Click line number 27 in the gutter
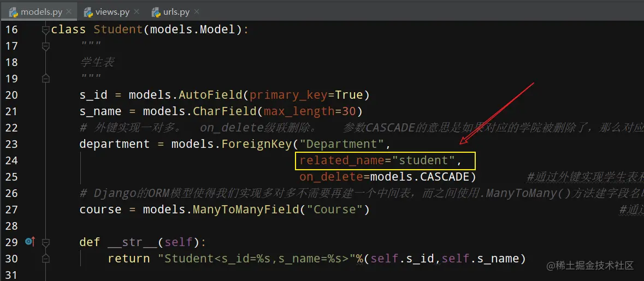The image size is (644, 281). coord(12,210)
